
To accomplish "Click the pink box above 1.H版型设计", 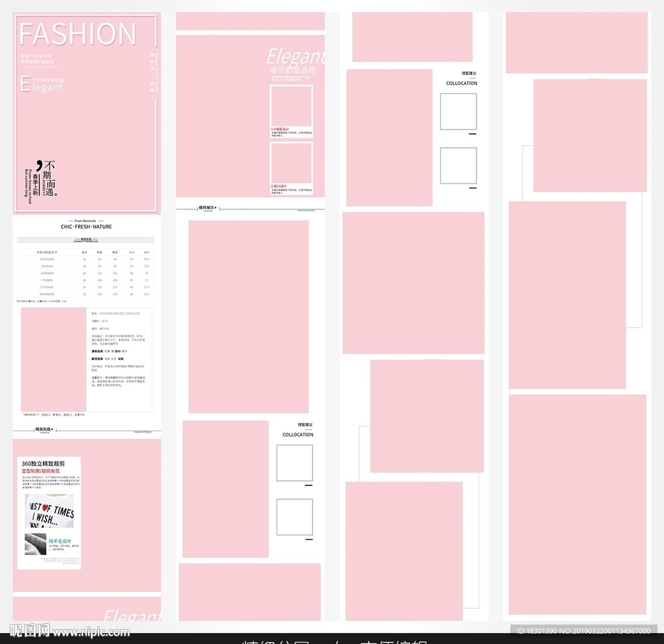I will pos(291,106).
